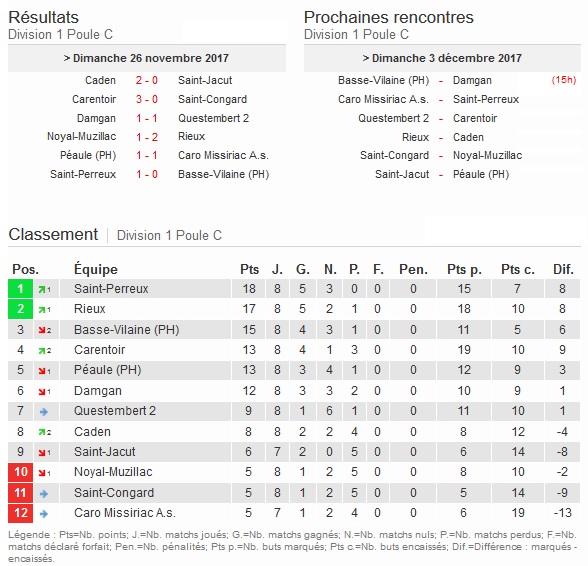The width and height of the screenshot is (588, 566).
Task: Click the green up arrow beside Carentoir
Action: pyautogui.click(x=41, y=351)
